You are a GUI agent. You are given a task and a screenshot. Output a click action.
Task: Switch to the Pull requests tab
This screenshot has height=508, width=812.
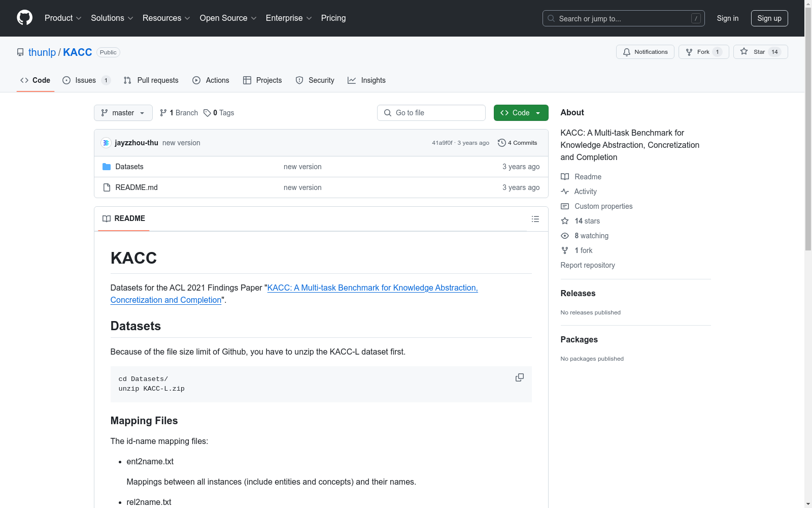point(151,80)
